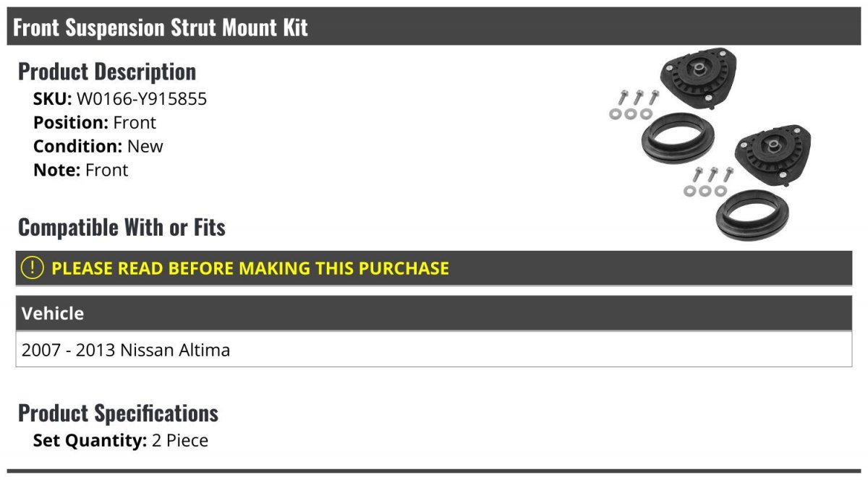This screenshot has width=868, height=480.
Task: Click the lower bearing ring image
Action: coord(752,215)
